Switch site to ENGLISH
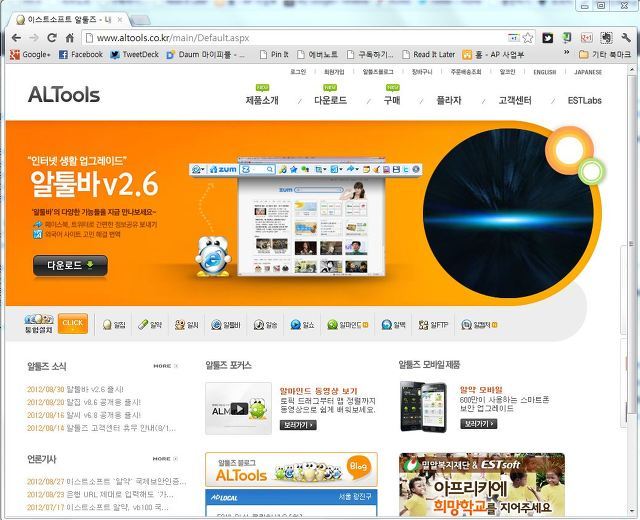 click(544, 72)
